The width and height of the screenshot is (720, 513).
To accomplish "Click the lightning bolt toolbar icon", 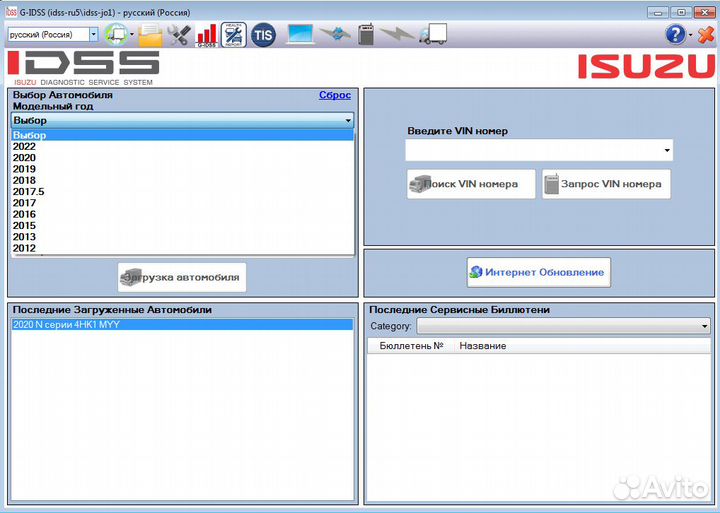I will [398, 35].
